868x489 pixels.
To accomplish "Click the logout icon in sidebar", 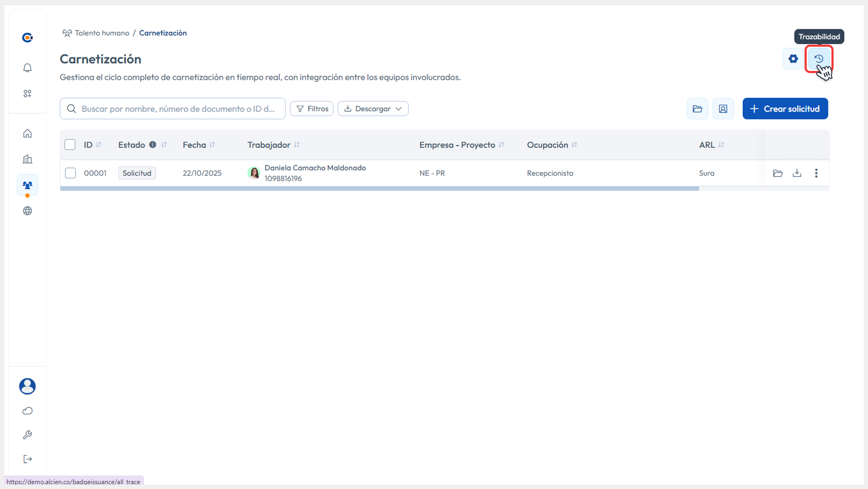I will click(27, 459).
